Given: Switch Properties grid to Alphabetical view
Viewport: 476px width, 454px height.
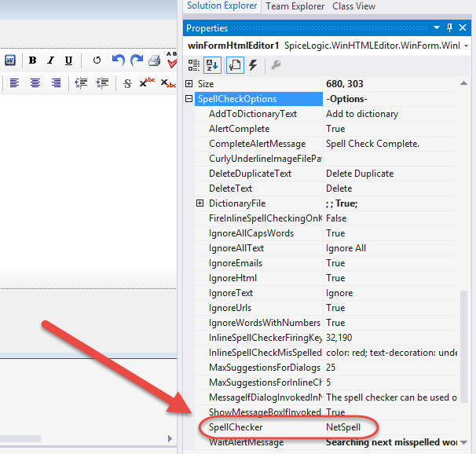Looking at the screenshot, I should pos(212,65).
